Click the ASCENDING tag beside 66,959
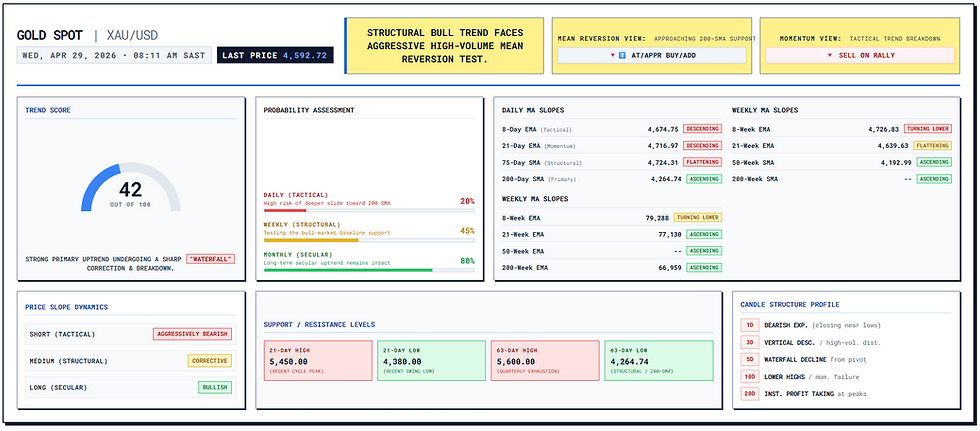Image resolution: width=980 pixels, height=431 pixels. click(x=704, y=267)
